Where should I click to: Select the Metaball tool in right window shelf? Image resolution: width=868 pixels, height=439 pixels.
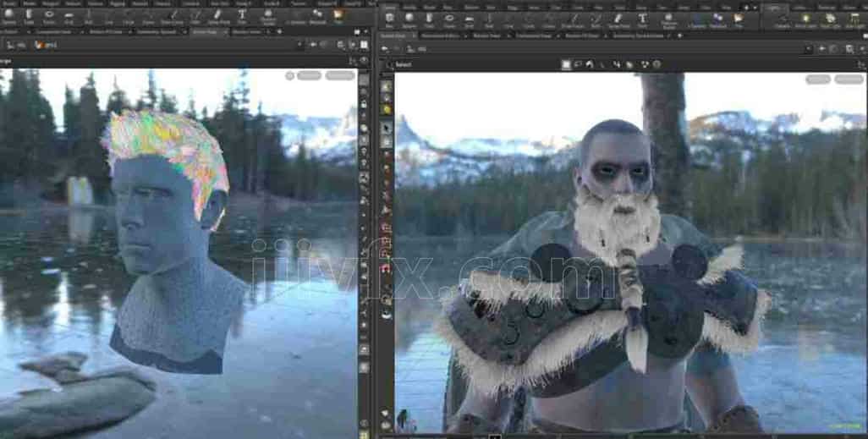pyautogui.click(x=717, y=20)
